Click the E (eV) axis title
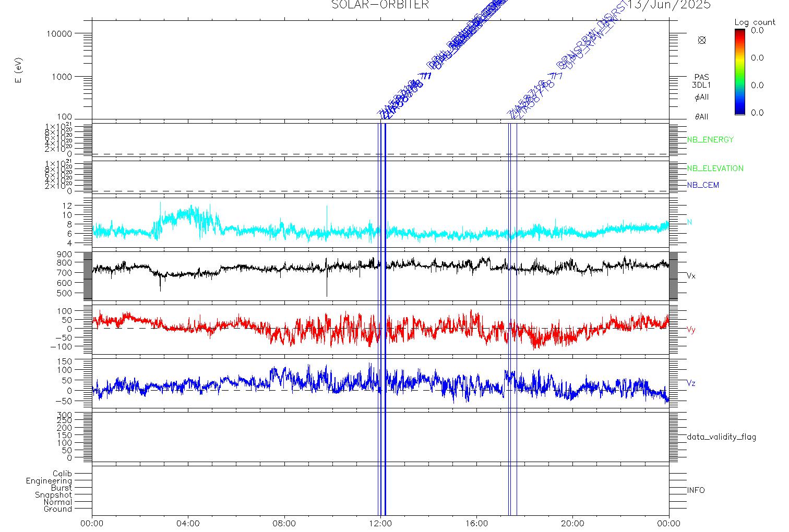Viewport: 789px width, 532px height. (19, 70)
